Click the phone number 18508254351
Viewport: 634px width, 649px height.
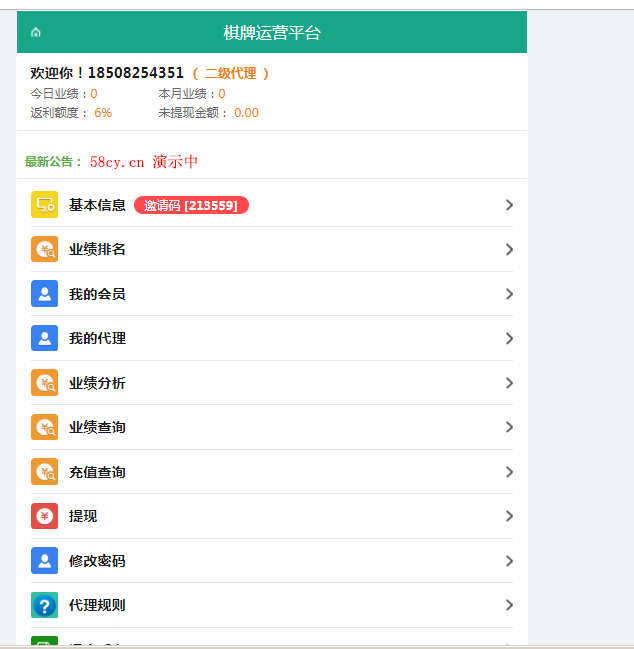click(x=136, y=73)
